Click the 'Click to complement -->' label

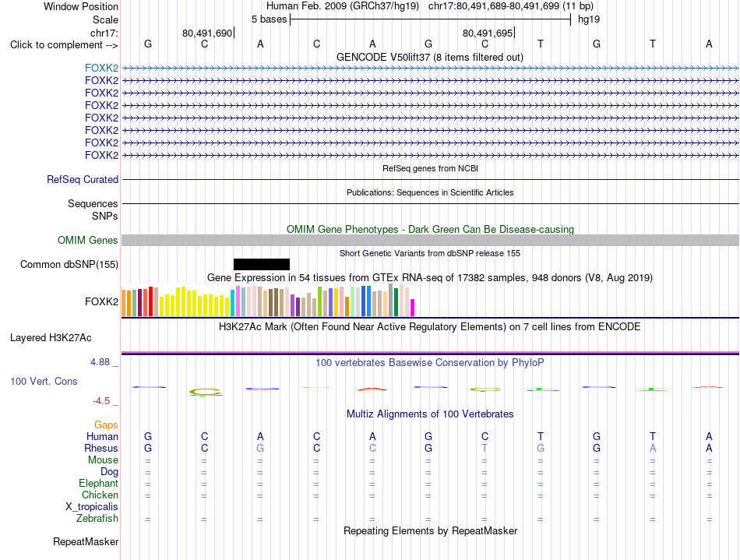[x=64, y=45]
